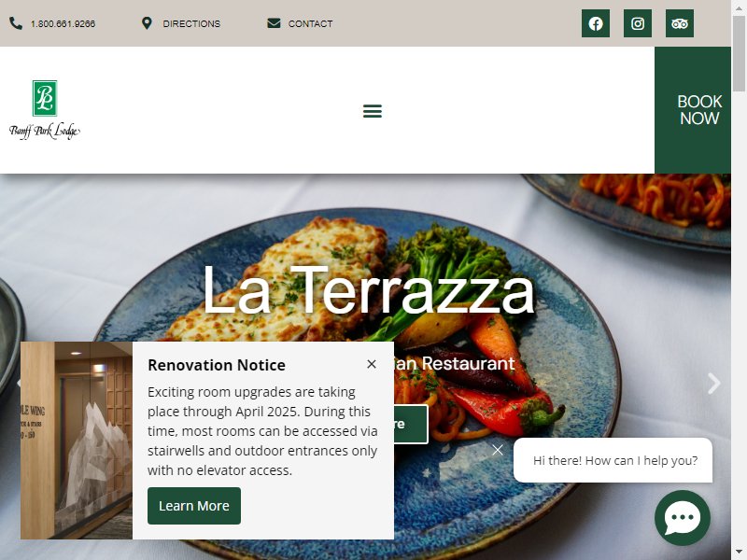The height and width of the screenshot is (560, 747).
Task: Click the La Terrazza slide heading
Action: (x=369, y=290)
